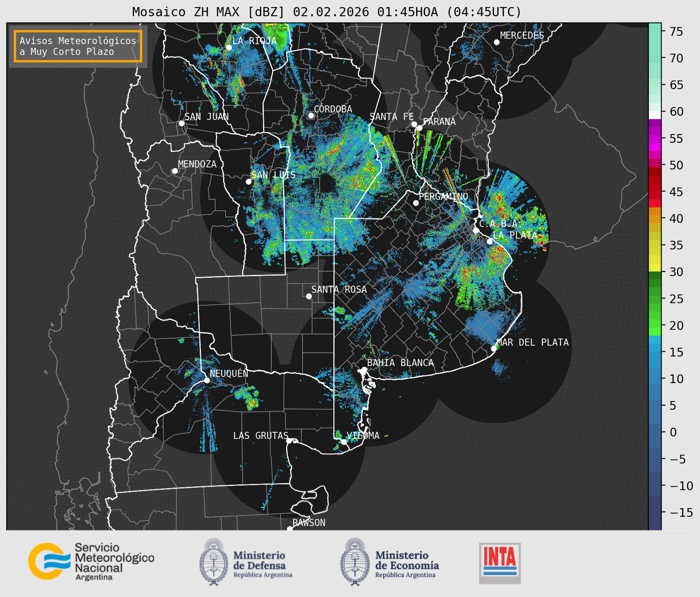
Task: Click the Ministerio de Defensa emblem
Action: tap(213, 562)
